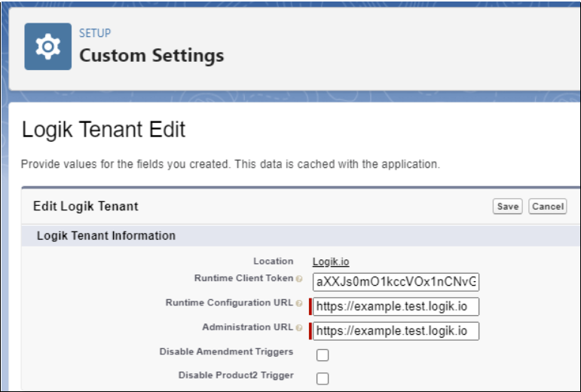581x392 pixels.
Task: Click the Logik Tenant Information header
Action: point(106,236)
